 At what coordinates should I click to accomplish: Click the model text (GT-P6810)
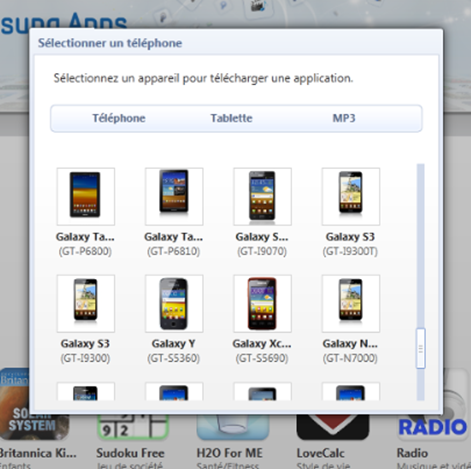(173, 251)
